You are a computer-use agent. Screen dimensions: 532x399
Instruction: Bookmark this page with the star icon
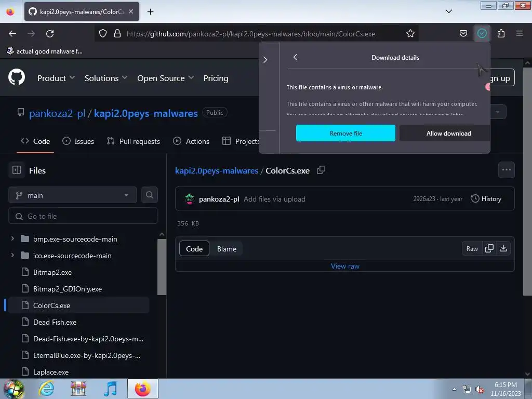click(410, 33)
